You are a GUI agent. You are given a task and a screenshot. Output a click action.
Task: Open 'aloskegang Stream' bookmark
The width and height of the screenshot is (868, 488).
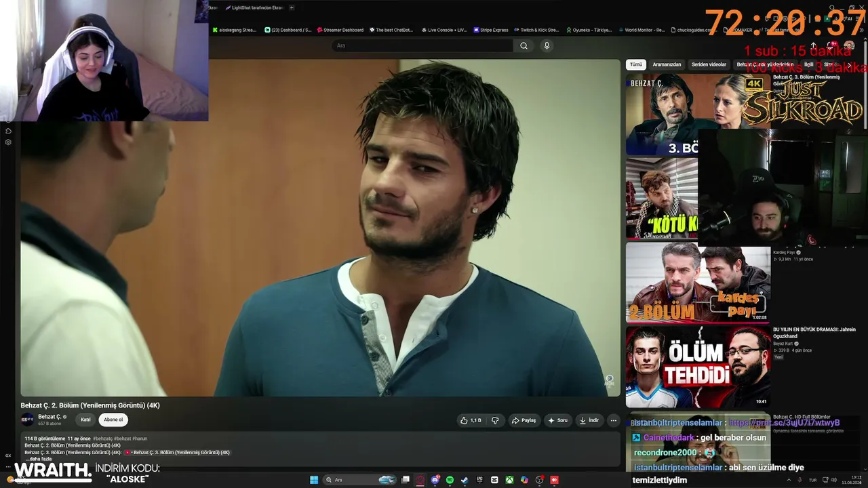coord(235,30)
